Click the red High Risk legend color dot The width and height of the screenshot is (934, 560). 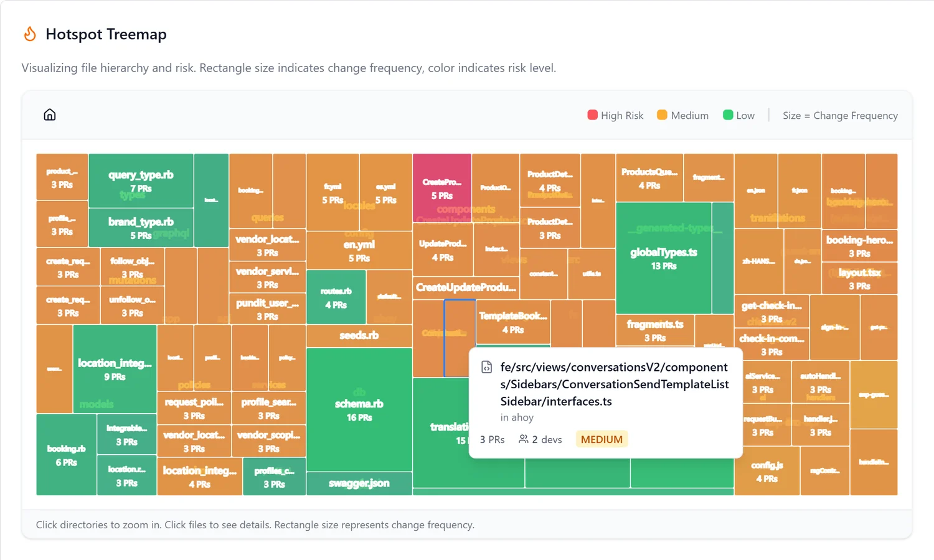point(592,114)
